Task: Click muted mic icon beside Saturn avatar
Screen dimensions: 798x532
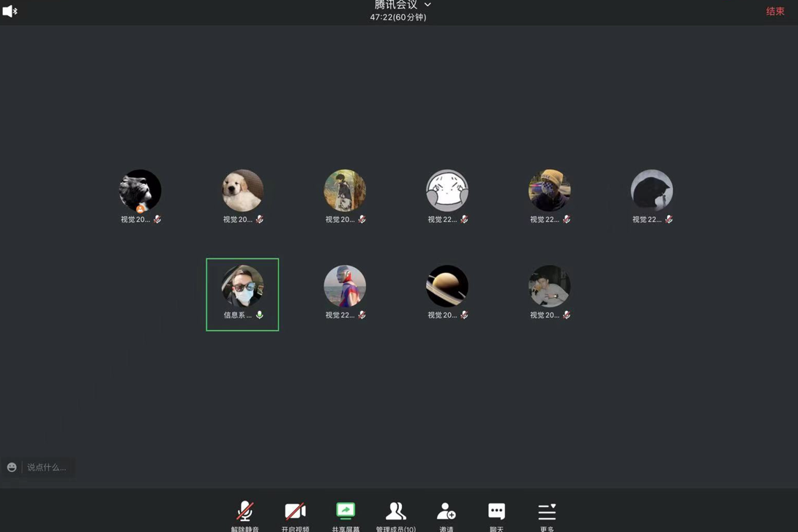Action: click(x=464, y=315)
